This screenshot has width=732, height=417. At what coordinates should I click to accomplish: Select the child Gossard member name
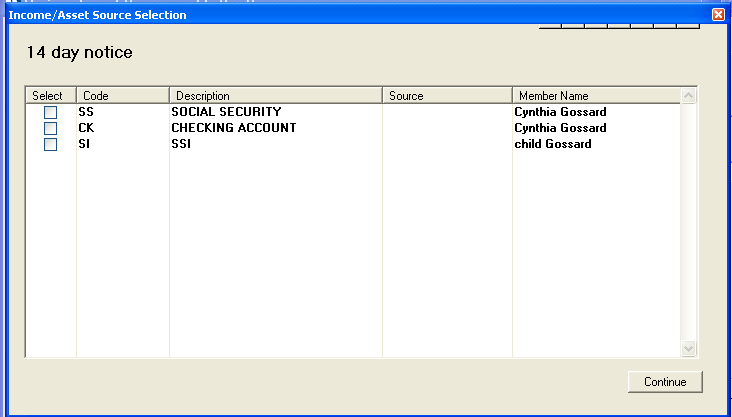(552, 144)
